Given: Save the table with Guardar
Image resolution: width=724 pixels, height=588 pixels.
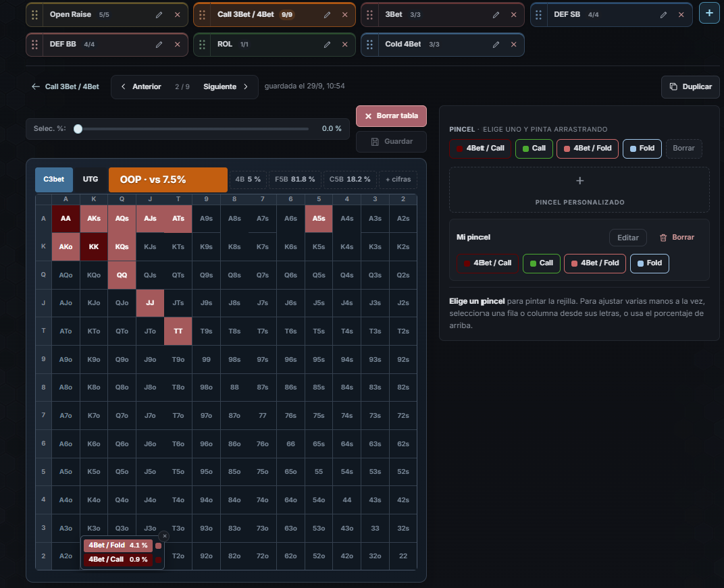Looking at the screenshot, I should [391, 142].
